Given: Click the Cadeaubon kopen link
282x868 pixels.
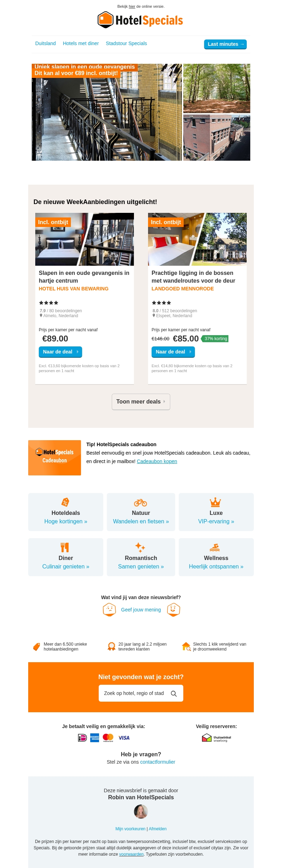Looking at the screenshot, I should 157,461.
